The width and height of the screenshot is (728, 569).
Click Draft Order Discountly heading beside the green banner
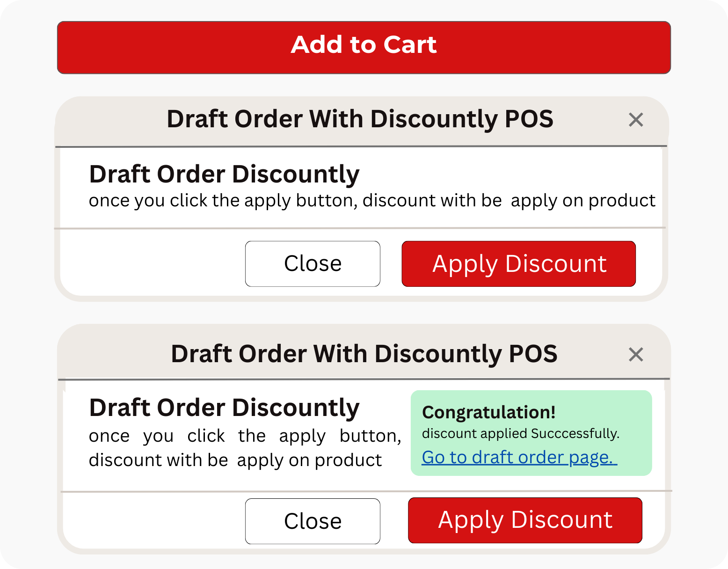(224, 408)
